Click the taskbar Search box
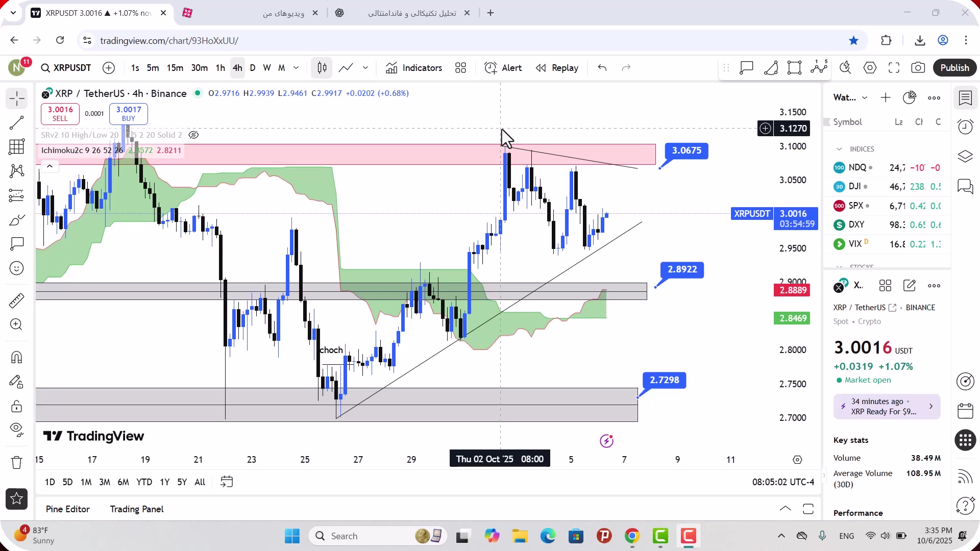This screenshot has height=551, width=980. click(378, 536)
